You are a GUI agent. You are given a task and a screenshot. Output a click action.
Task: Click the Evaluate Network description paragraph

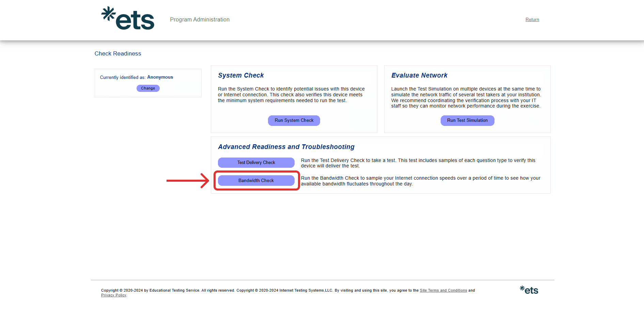[466, 97]
